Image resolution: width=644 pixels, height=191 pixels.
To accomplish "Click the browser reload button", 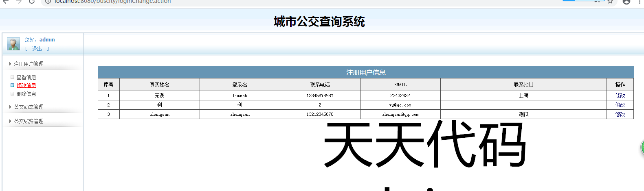I will coord(32,2).
